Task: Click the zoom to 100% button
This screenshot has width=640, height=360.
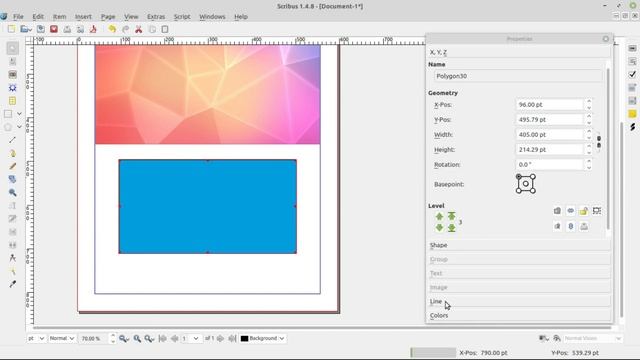Action: [137, 338]
